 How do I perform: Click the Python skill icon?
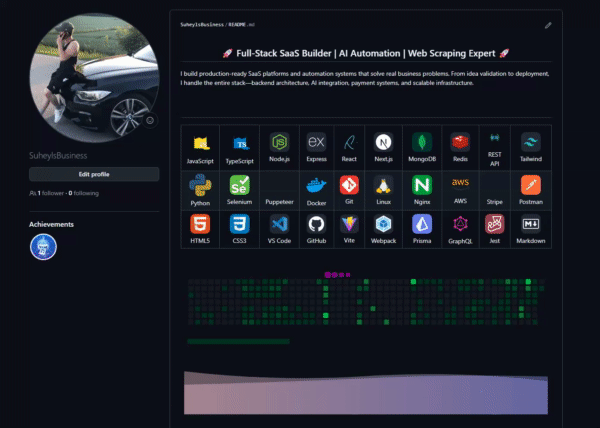coord(201,186)
